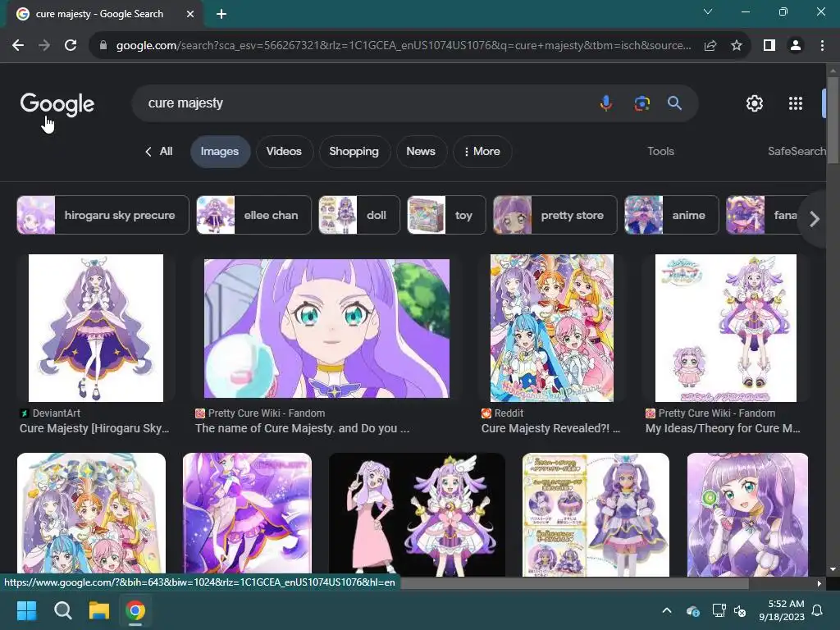Open the tab search dropdown arrow
The width and height of the screenshot is (840, 630).
[708, 11]
